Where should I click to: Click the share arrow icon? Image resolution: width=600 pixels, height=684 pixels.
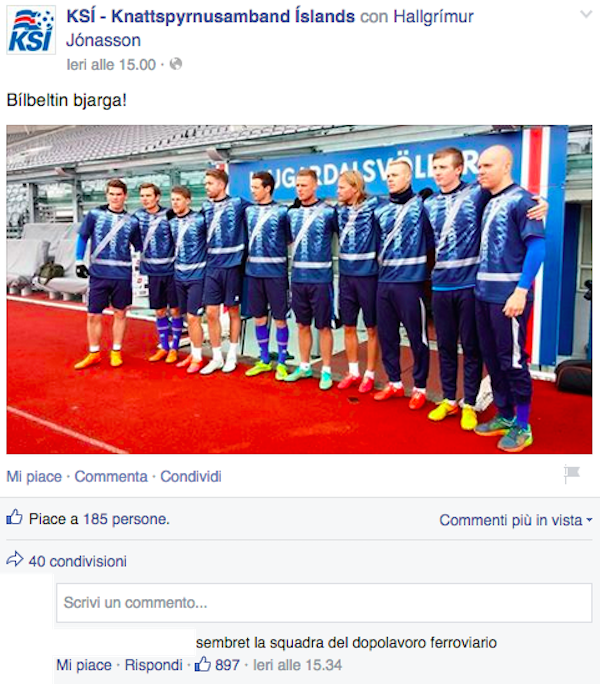point(15,559)
